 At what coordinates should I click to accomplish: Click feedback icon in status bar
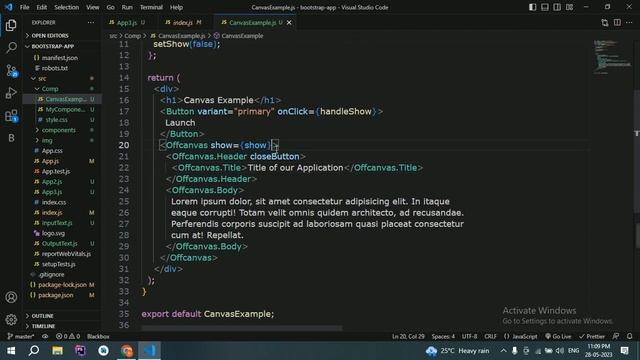coord(616,336)
